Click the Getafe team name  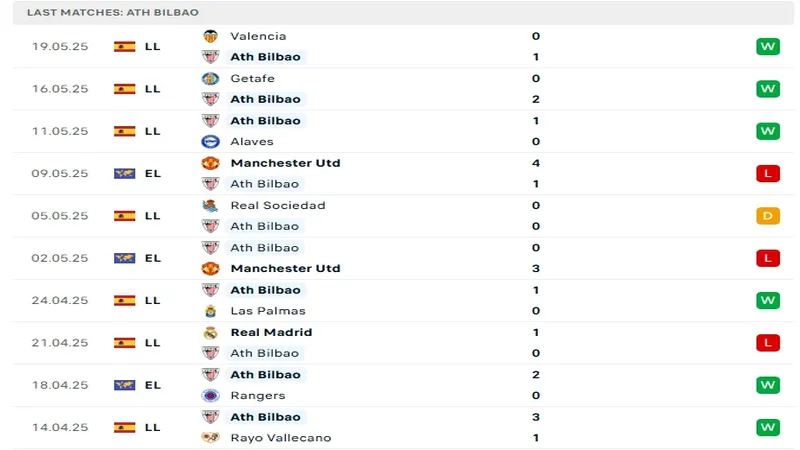(x=252, y=78)
